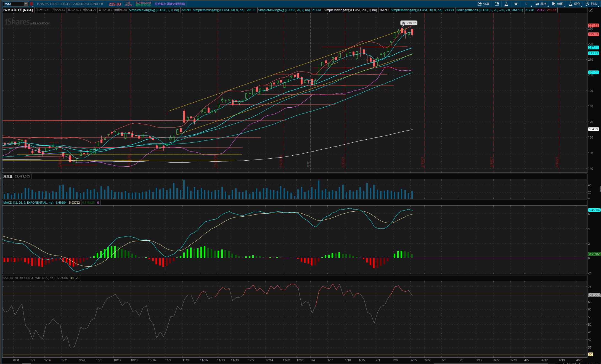Click the 1/4 date on time axis
Screen dimensions: 601x364
[x=313, y=360]
